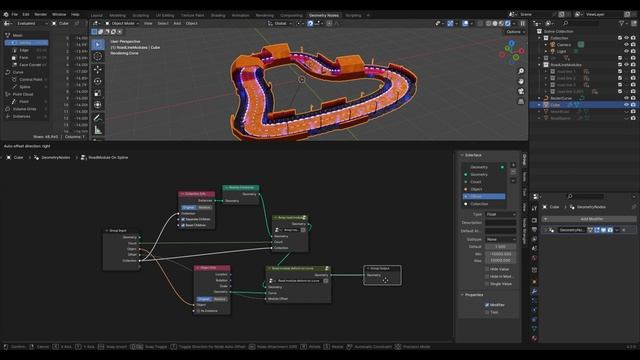Click the viewport pan hand icon

521,81
